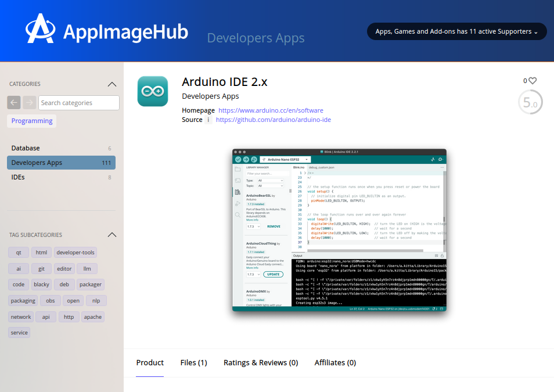Select the IDEs category
Screen dimensions: 554x392
pyautogui.click(x=61, y=177)
